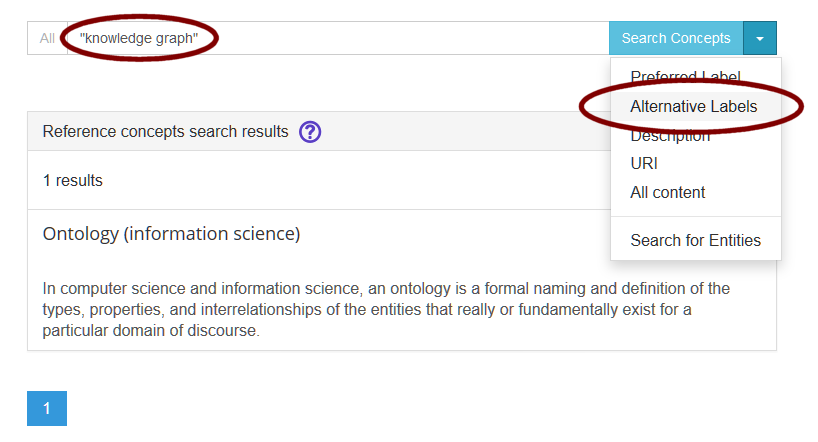Viewport: 818px width, 442px height.
Task: Choose Alternative Labels in the dropdown
Action: click(693, 106)
